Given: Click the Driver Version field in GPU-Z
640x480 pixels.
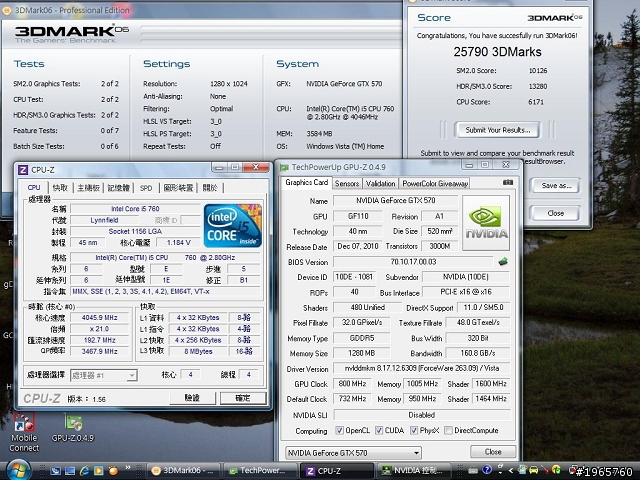Looking at the screenshot, I should (422, 368).
